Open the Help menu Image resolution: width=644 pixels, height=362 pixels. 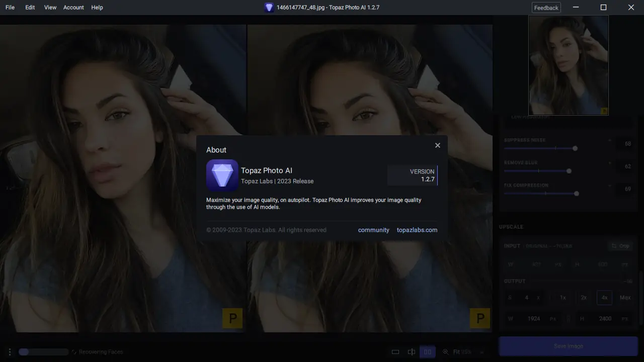pos(97,8)
